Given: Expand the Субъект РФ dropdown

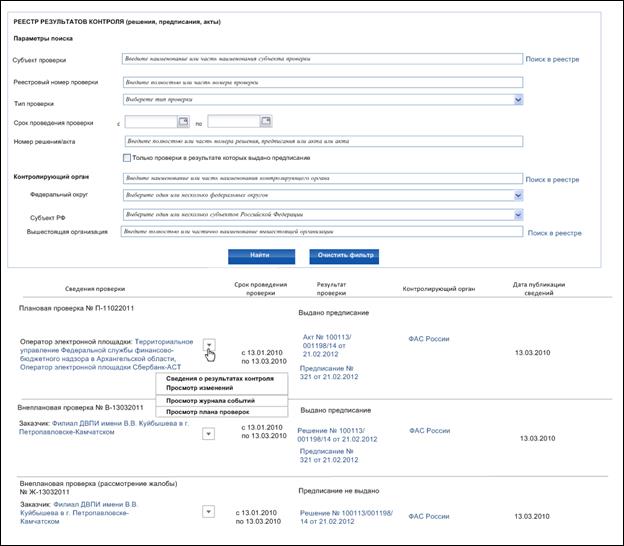Looking at the screenshot, I should click(518, 215).
